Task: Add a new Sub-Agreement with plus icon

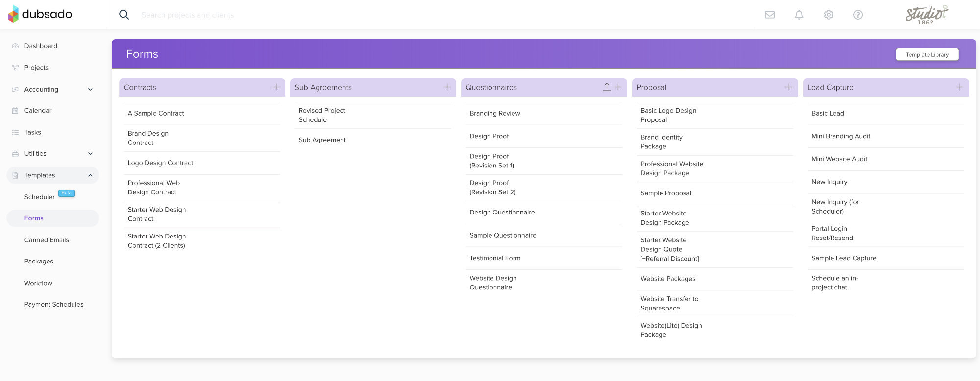Action: tap(447, 87)
